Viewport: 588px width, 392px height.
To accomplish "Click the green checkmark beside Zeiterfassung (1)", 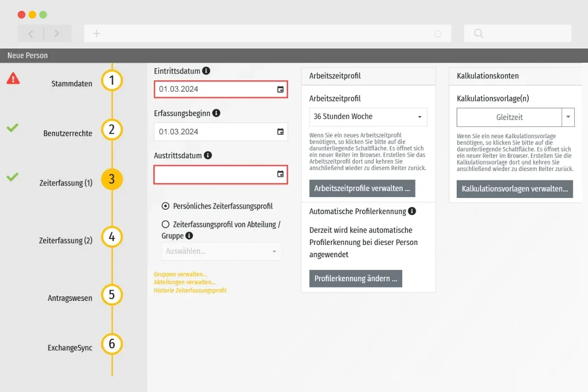I will [x=12, y=177].
